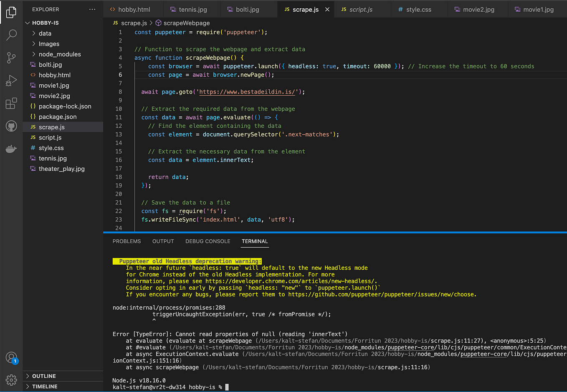The height and width of the screenshot is (392, 567).
Task: Open the Explorer more actions menu
Action: 93,9
